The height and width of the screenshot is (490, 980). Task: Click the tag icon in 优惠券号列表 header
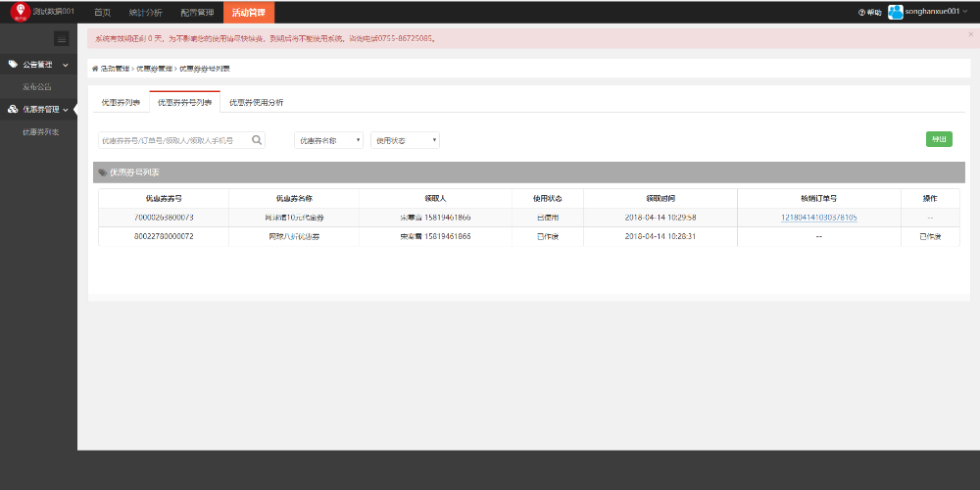point(103,172)
